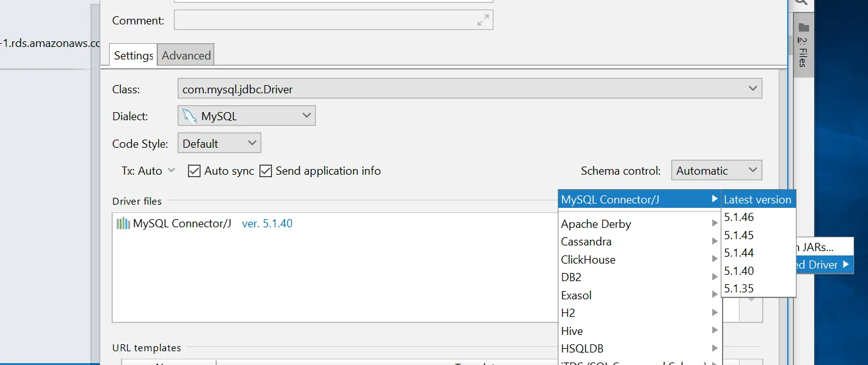Select the Settings tab
The height and width of the screenshot is (365, 868).
click(133, 55)
